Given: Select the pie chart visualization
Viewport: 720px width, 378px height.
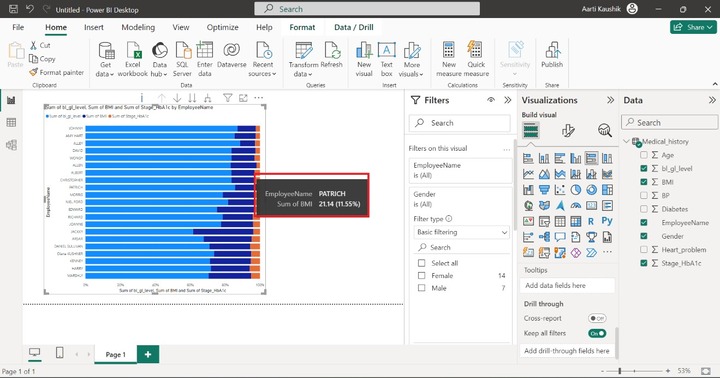Looking at the screenshot, I should [575, 190].
